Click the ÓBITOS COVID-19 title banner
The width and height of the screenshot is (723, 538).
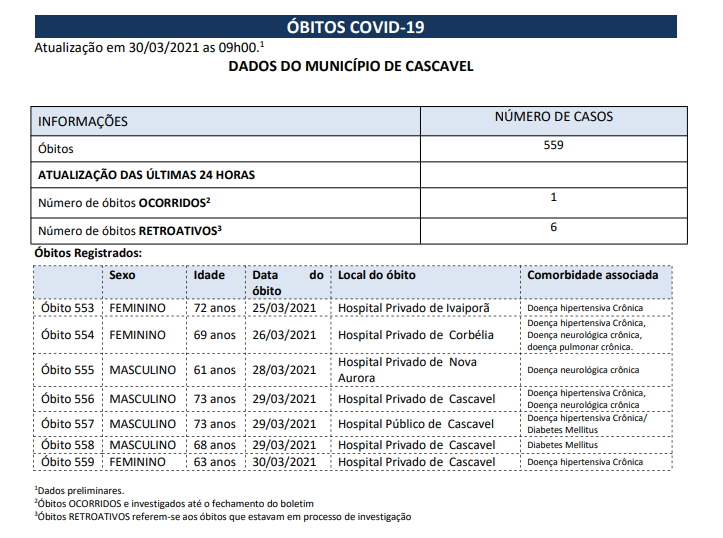pyautogui.click(x=356, y=27)
